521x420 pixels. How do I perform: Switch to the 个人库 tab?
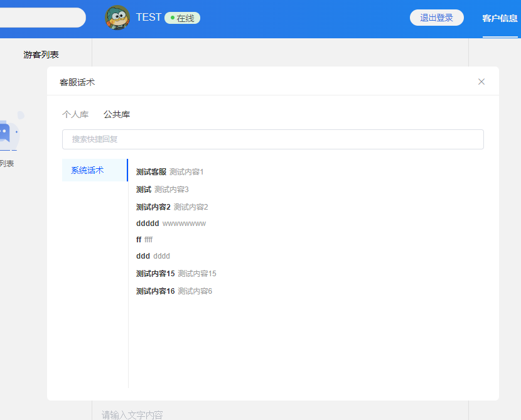point(75,114)
